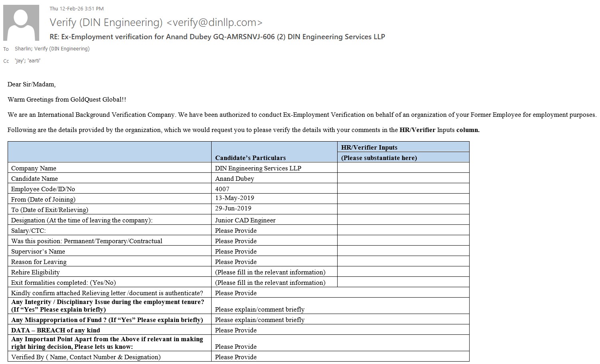Viewport: 600px width, 364px height.
Task: Click relieving date '29-Jun-2019'
Action: pyautogui.click(x=233, y=208)
